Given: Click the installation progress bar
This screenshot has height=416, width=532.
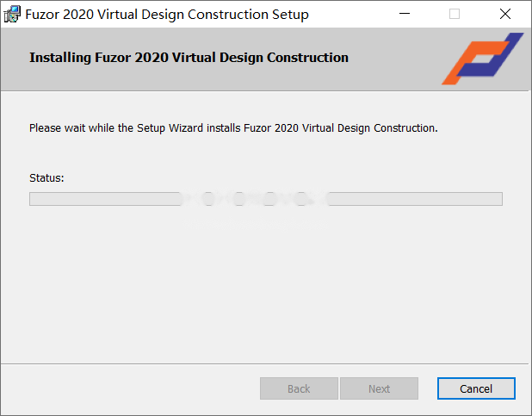Looking at the screenshot, I should pos(266,199).
